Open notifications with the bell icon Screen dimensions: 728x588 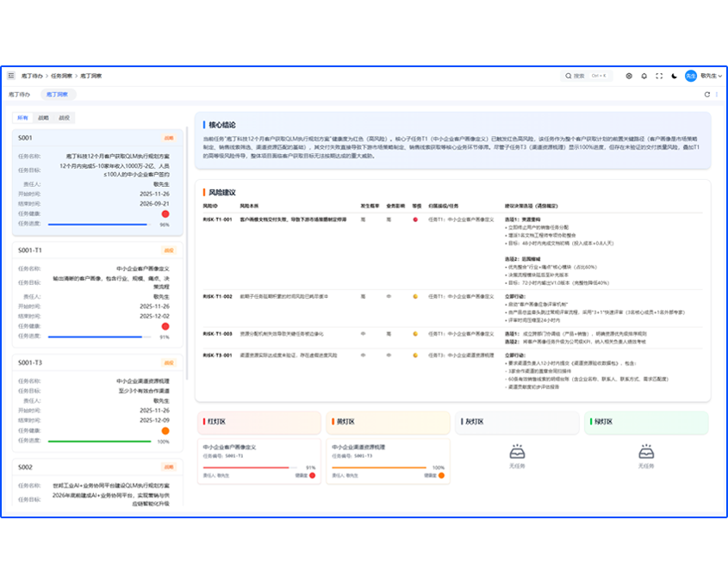point(644,76)
